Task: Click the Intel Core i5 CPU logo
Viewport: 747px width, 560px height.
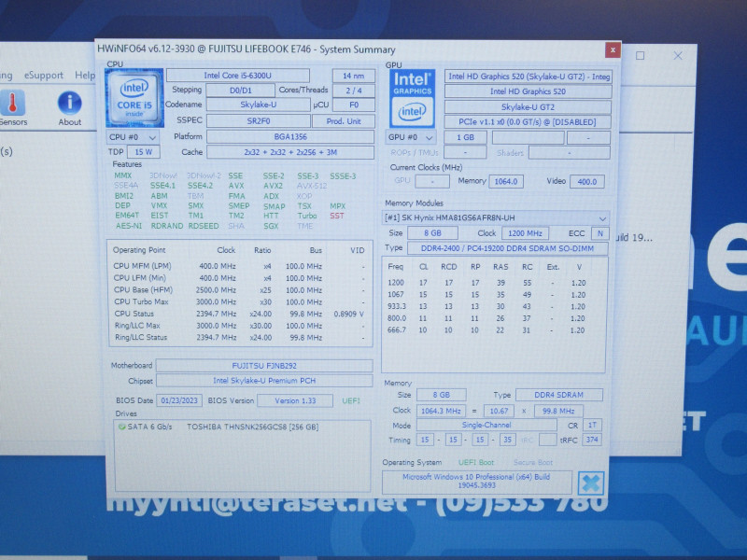Action: (134, 98)
